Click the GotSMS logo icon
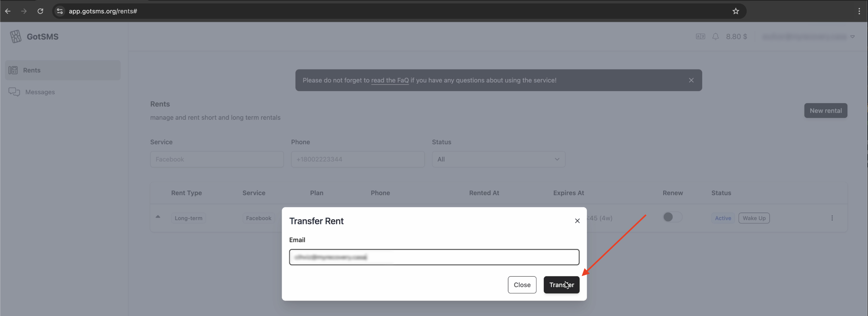This screenshot has height=316, width=868. (15, 36)
